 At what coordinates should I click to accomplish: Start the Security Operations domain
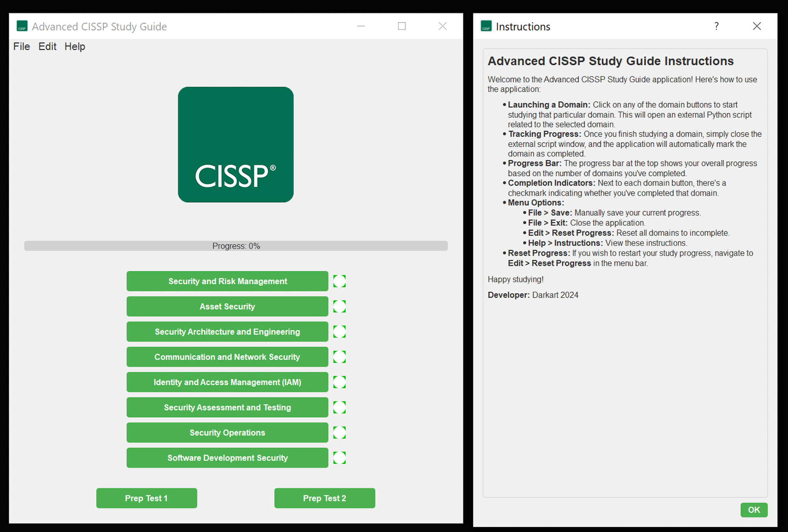click(227, 432)
